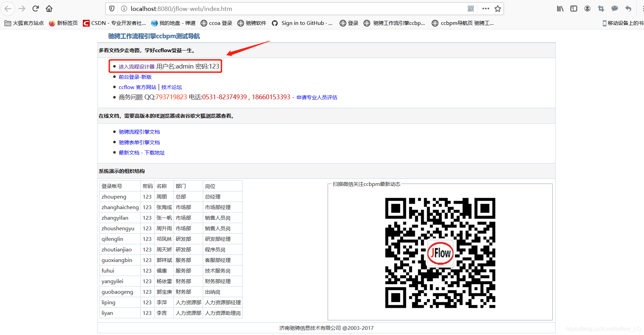This screenshot has width=644, height=335.
Task: Click the 程序员岗 position cell
Action: [x=223, y=250]
